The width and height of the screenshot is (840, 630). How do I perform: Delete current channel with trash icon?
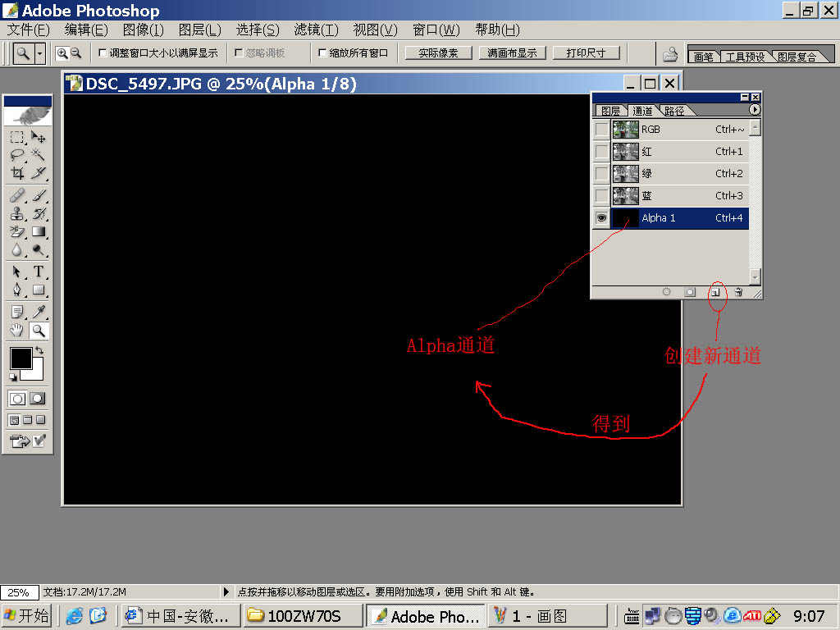(x=738, y=291)
